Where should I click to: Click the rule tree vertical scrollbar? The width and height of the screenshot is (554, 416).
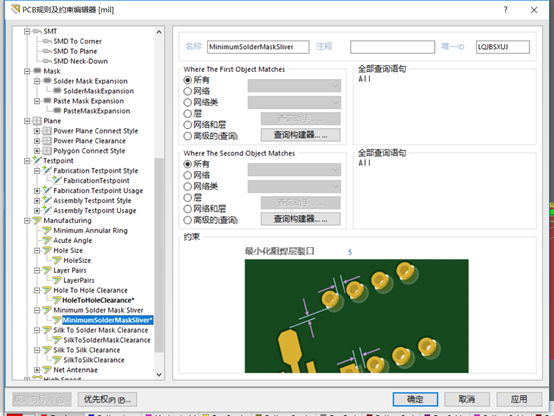159,254
